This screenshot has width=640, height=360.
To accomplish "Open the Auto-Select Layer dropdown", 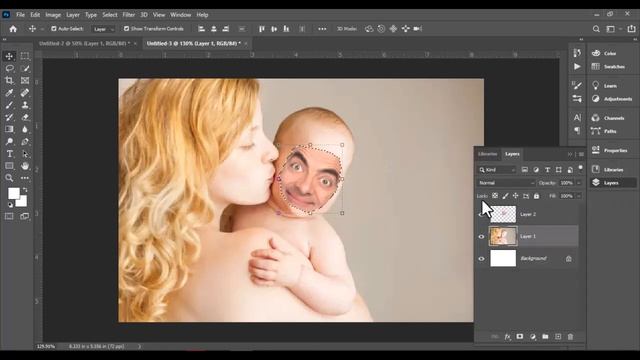I will pos(103,29).
